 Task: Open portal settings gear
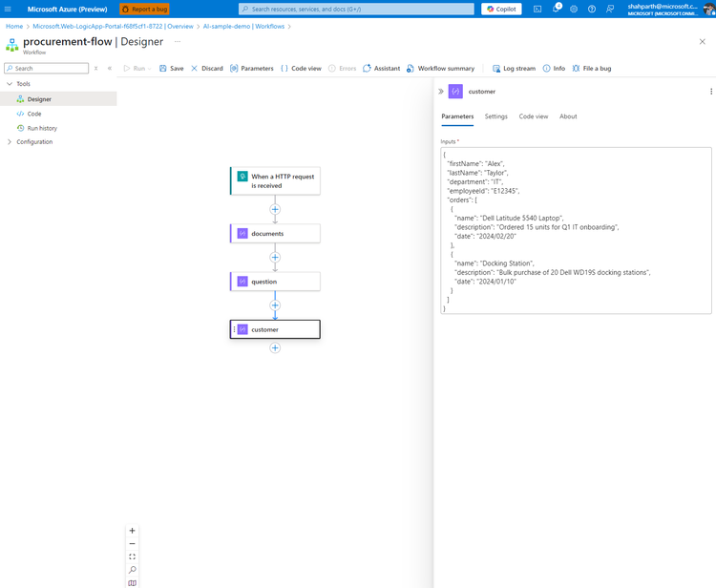point(574,10)
